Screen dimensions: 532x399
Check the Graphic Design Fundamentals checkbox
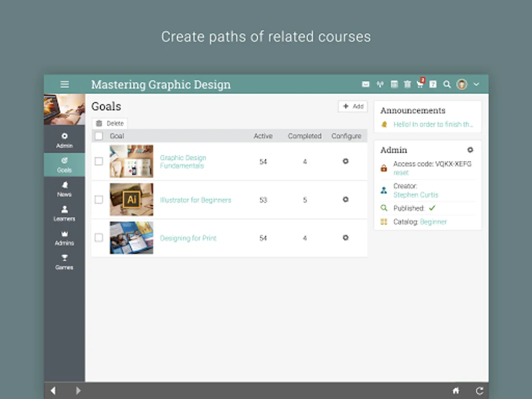click(99, 161)
